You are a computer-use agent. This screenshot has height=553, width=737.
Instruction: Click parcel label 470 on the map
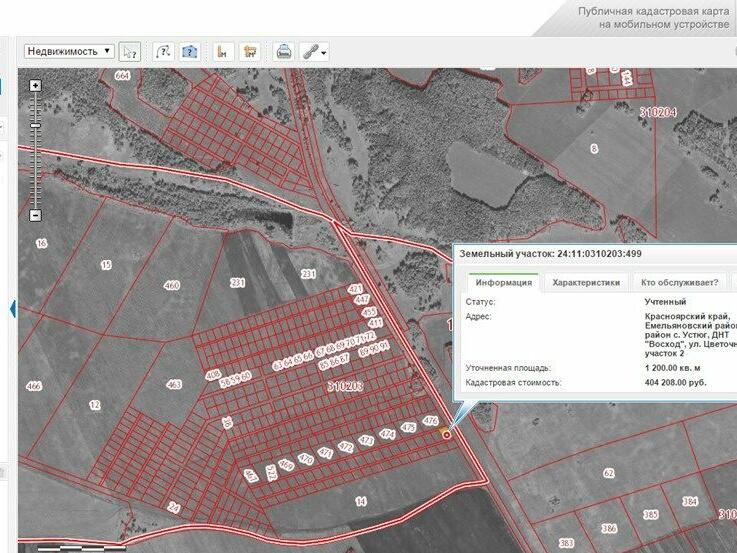(x=306, y=458)
